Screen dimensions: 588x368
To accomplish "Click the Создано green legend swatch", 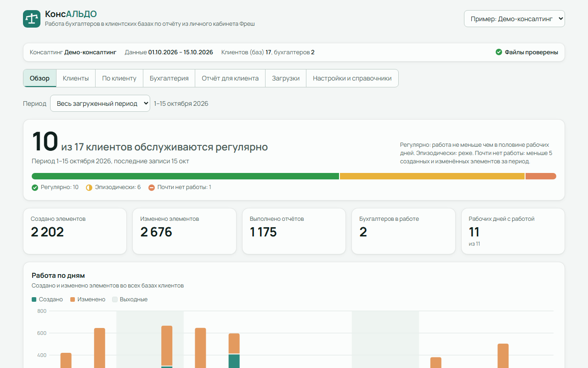I will coord(34,299).
